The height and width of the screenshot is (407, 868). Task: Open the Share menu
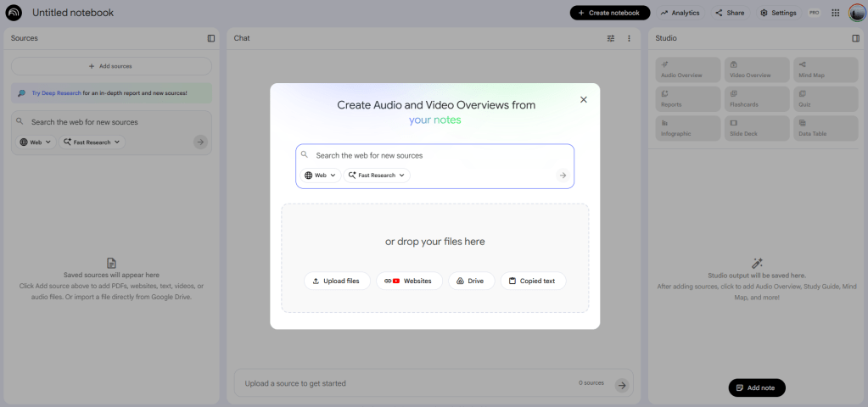tap(730, 13)
